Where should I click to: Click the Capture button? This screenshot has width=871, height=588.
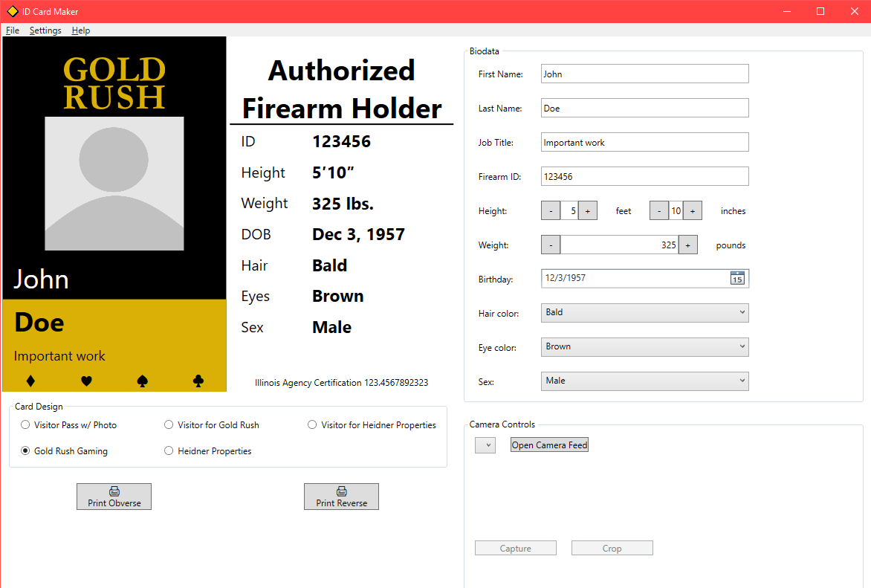[515, 547]
